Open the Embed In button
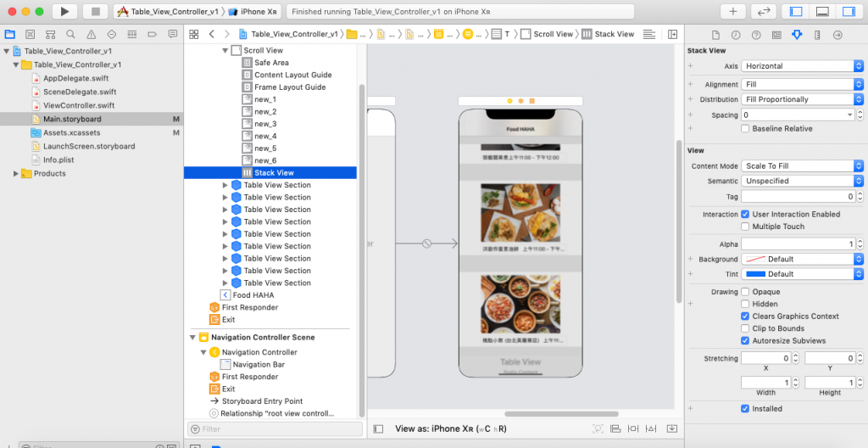 point(672,428)
